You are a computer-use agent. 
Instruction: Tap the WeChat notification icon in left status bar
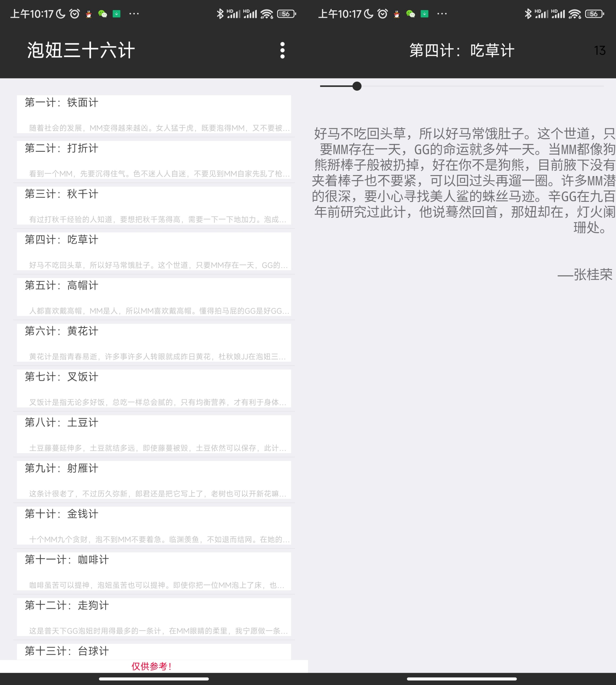(x=103, y=14)
